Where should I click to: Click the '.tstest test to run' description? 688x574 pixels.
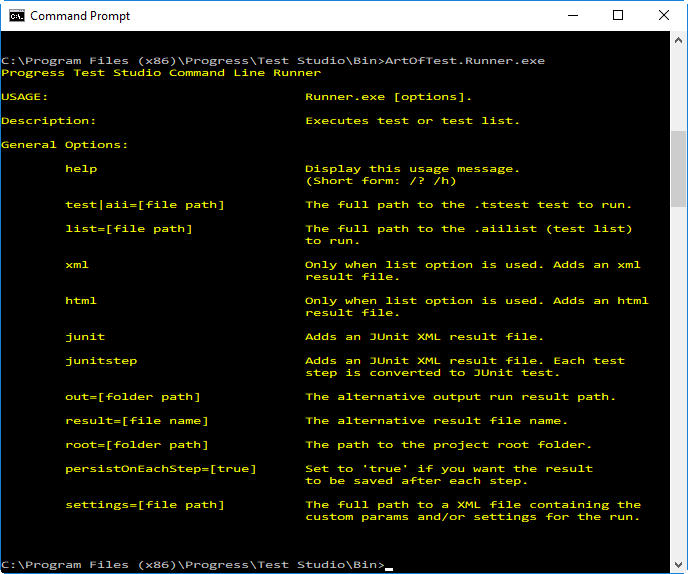coord(469,204)
